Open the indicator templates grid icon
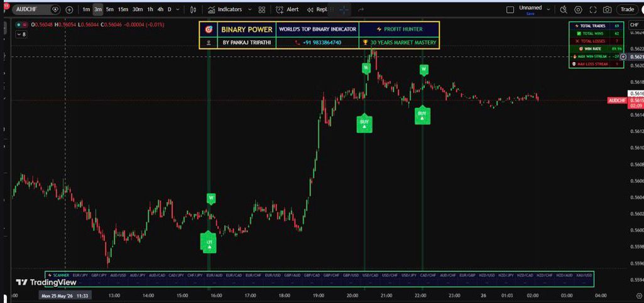Image resolution: width=644 pixels, height=303 pixels. tap(261, 9)
